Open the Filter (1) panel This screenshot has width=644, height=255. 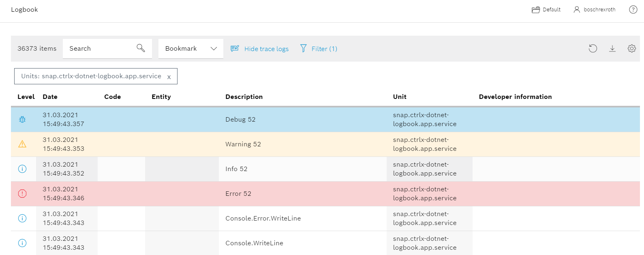tap(319, 49)
